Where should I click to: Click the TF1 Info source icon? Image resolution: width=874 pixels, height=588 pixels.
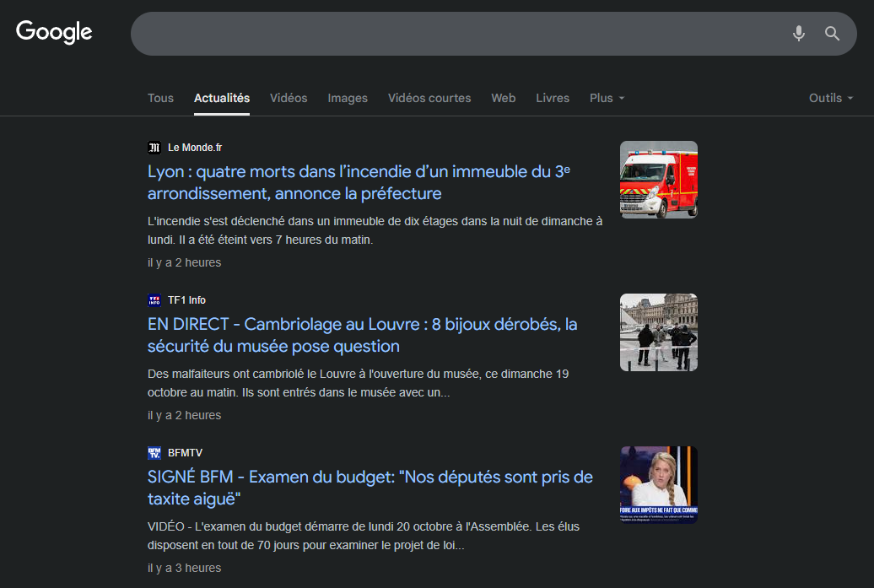154,299
